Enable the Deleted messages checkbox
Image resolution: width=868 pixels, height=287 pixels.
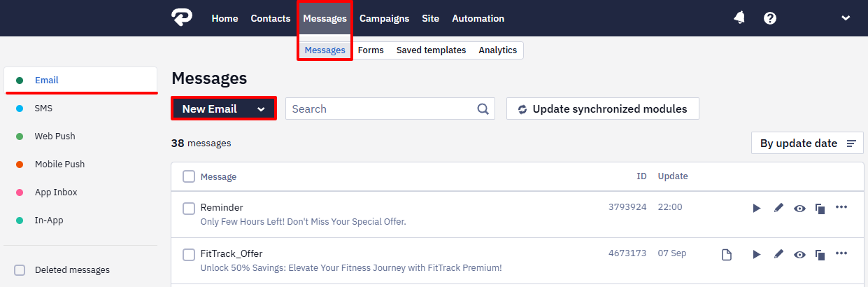point(20,270)
